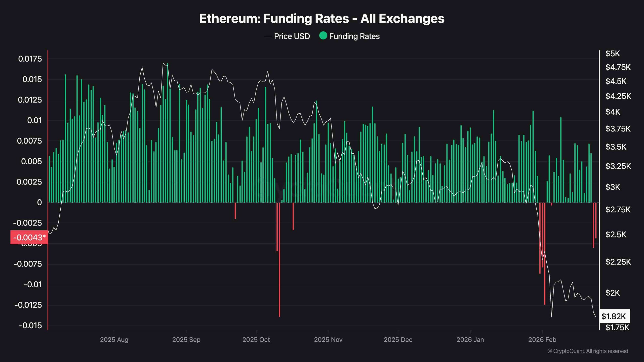Select the 2026 Jan date label
The width and height of the screenshot is (644, 362).
(x=470, y=340)
